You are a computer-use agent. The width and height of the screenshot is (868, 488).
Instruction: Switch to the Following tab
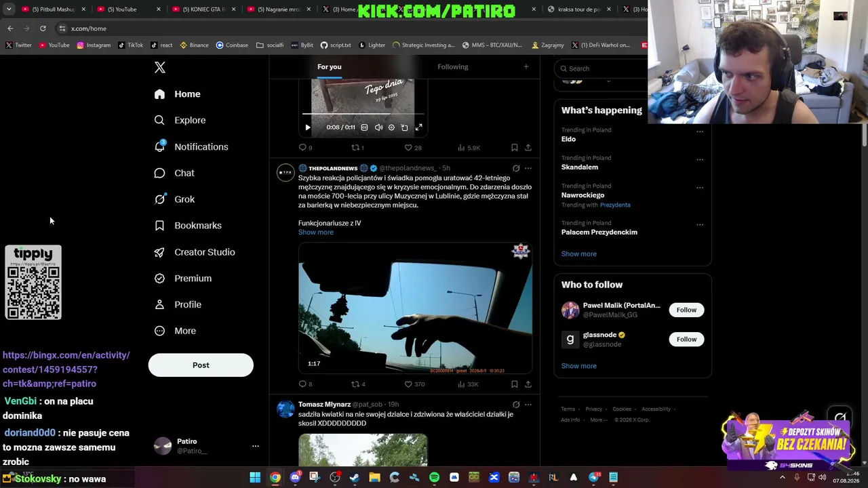pyautogui.click(x=453, y=66)
